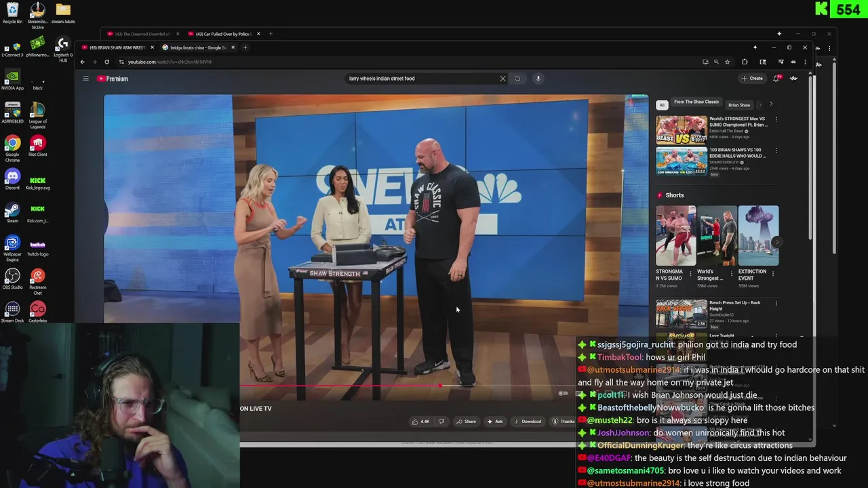
Task: Launch Discord from the desktop
Action: click(x=12, y=179)
